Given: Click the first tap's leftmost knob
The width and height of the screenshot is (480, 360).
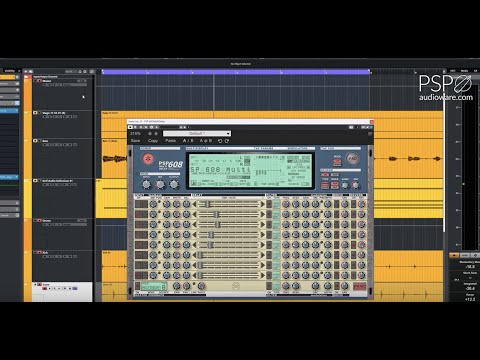Looking at the screenshot, I should pyautogui.click(x=153, y=204).
